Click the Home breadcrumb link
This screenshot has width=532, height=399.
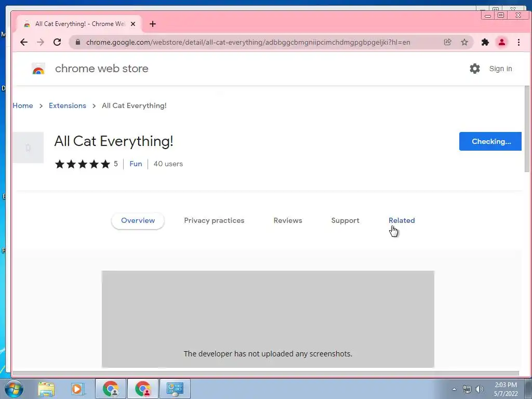[x=23, y=105]
